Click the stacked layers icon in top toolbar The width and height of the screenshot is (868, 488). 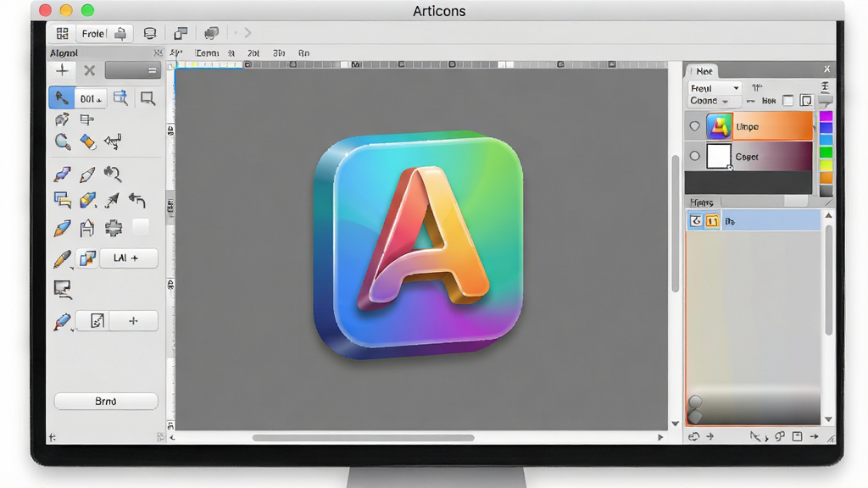[211, 34]
